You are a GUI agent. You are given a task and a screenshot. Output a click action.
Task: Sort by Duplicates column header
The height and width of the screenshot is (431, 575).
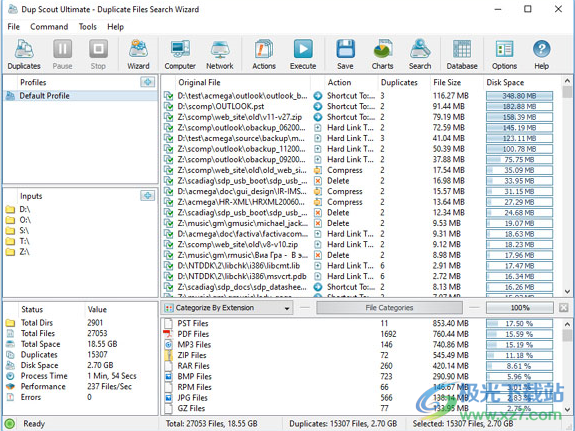pyautogui.click(x=399, y=83)
